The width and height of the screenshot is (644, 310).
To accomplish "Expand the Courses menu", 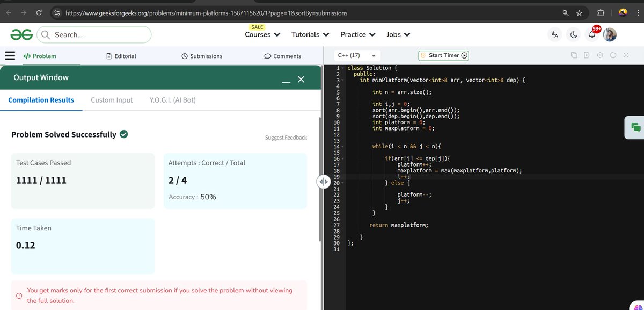I will 262,34.
